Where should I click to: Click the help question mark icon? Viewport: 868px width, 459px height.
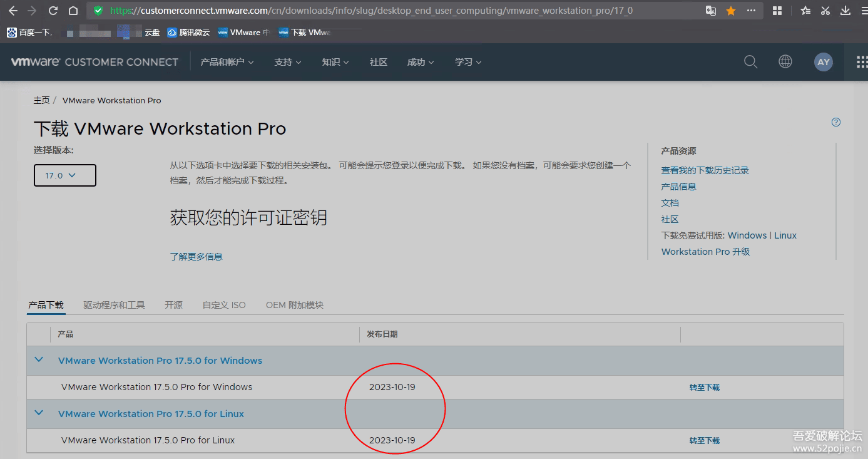(x=835, y=122)
